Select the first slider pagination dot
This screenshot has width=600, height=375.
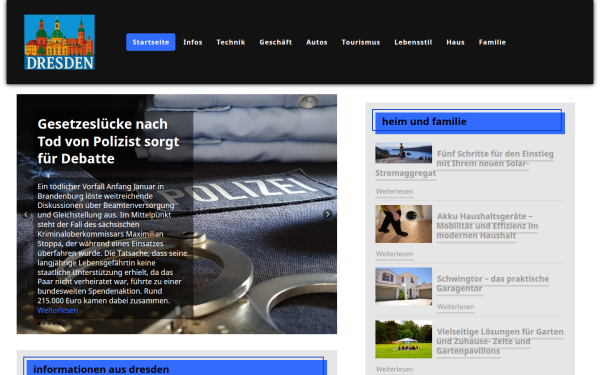(x=39, y=324)
